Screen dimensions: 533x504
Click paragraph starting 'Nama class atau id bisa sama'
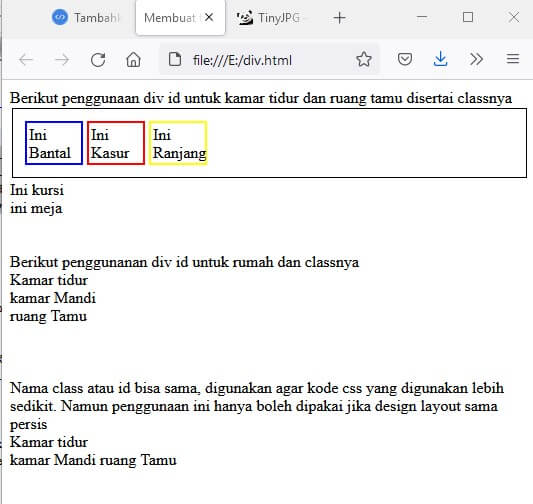click(257, 406)
